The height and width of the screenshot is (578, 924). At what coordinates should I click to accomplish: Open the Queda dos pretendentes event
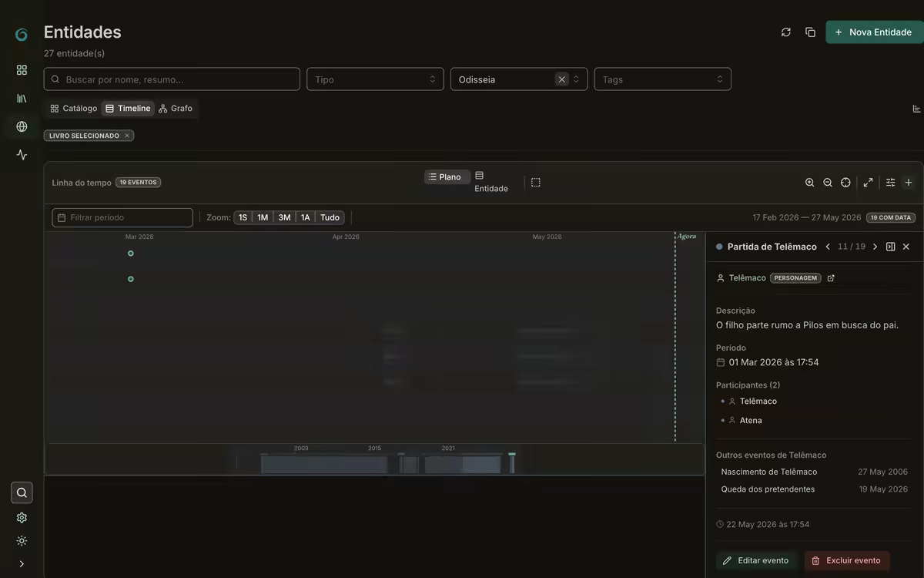click(x=814, y=489)
